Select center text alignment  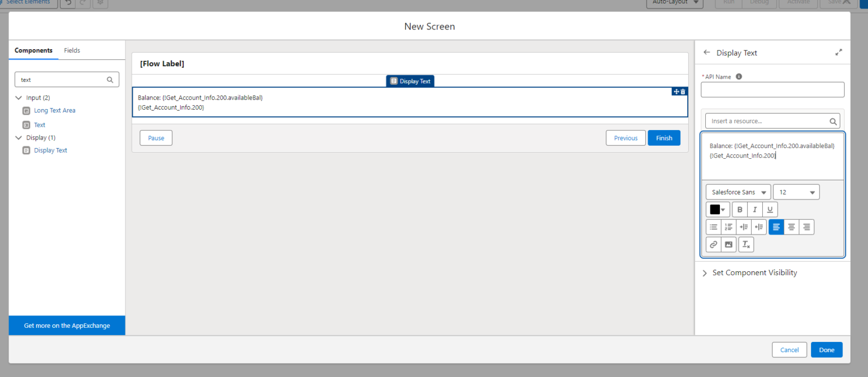pos(791,227)
